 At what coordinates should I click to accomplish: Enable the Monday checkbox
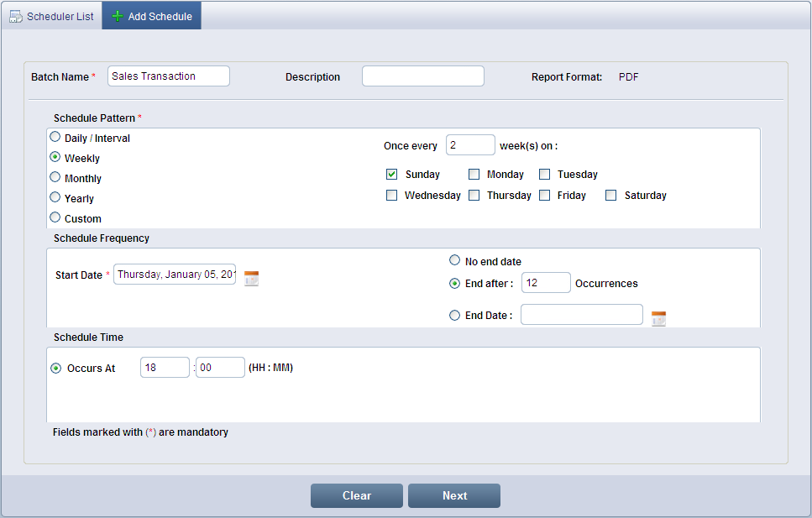474,175
